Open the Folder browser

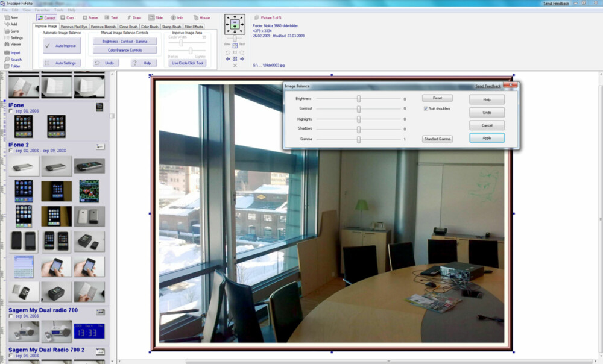pyautogui.click(x=12, y=66)
